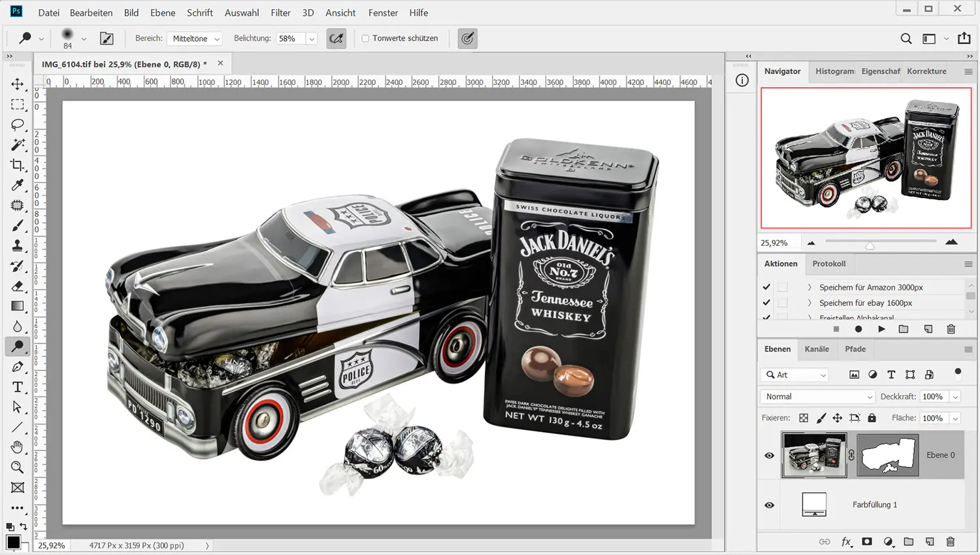Select the Eraser tool
This screenshot has height=555, width=980.
pos(18,286)
